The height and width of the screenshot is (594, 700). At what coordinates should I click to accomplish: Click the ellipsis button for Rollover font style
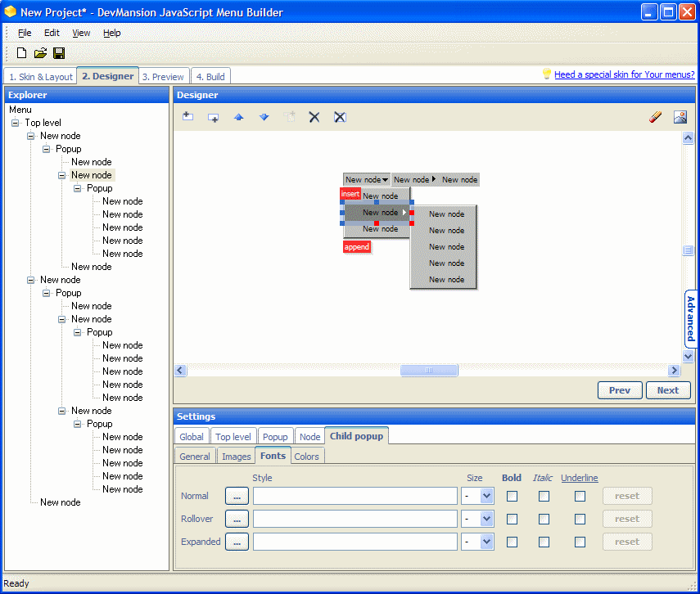pyautogui.click(x=237, y=519)
